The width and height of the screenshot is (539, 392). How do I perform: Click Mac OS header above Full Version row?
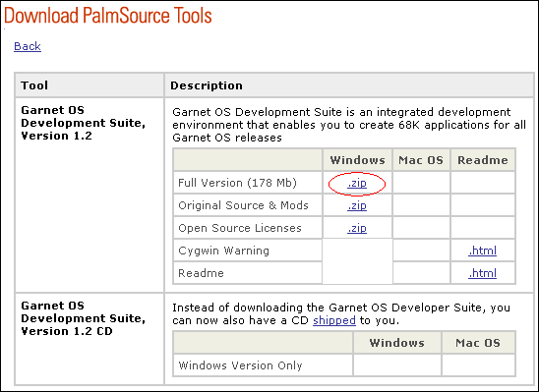(x=421, y=160)
